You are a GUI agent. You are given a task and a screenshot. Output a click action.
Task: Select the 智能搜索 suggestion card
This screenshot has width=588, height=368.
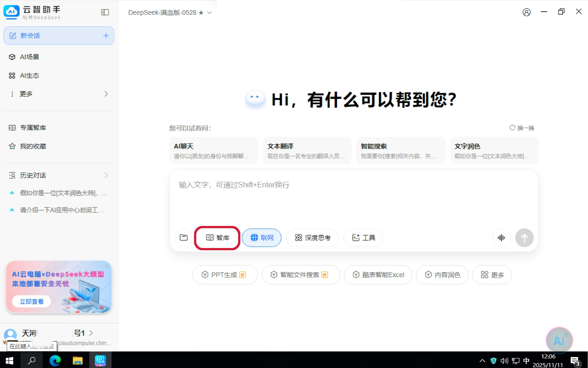pyautogui.click(x=401, y=151)
